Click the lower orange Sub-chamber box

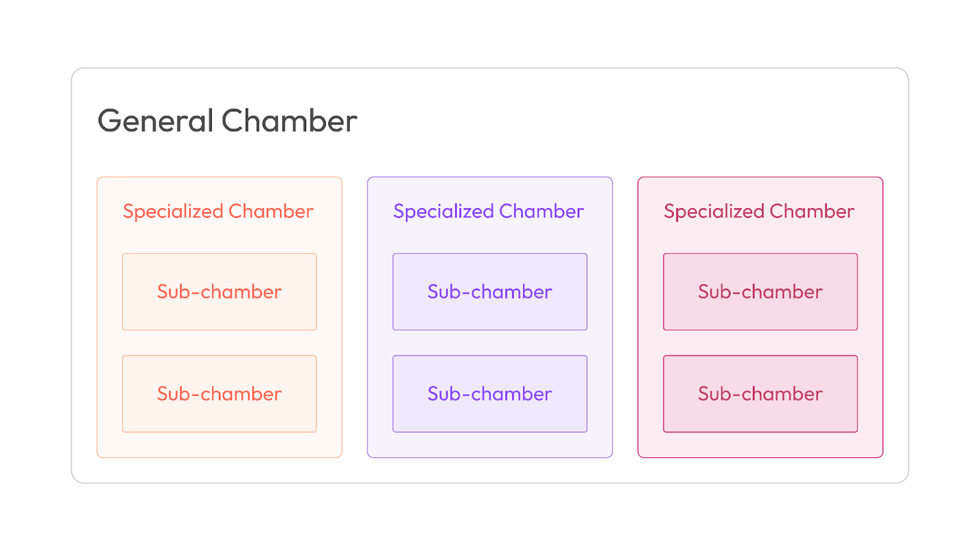219,393
